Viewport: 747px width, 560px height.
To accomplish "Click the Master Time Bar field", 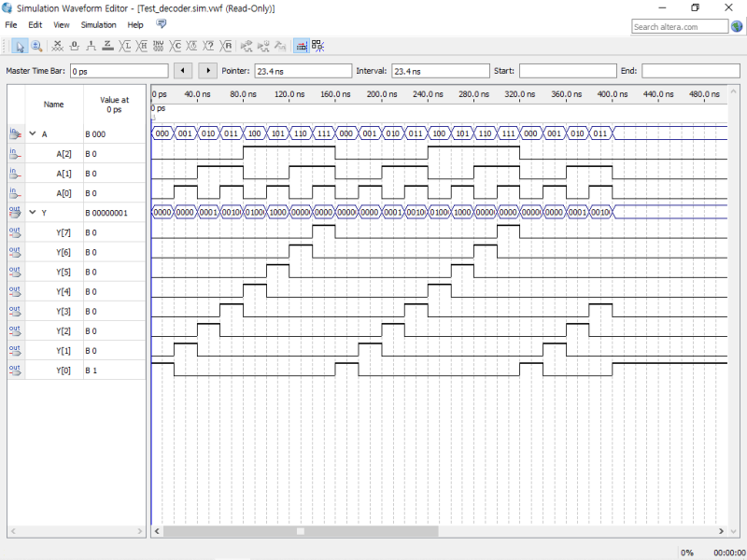I will [119, 71].
